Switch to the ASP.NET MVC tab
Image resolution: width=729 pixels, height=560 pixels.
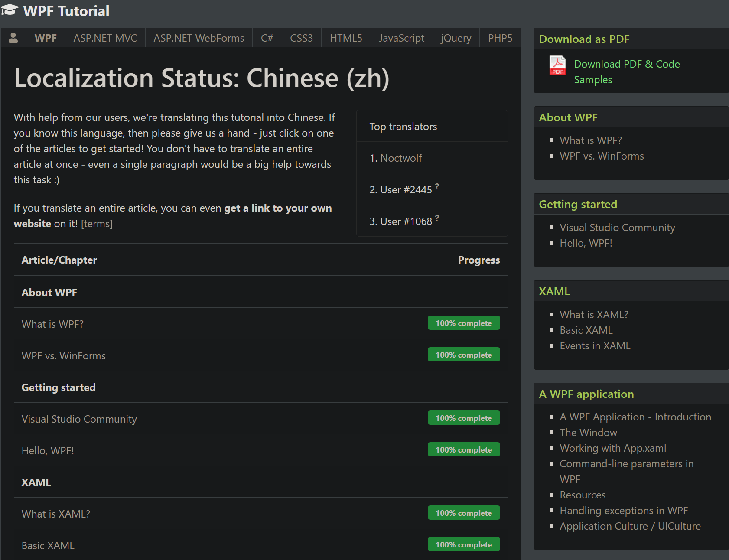pos(105,38)
